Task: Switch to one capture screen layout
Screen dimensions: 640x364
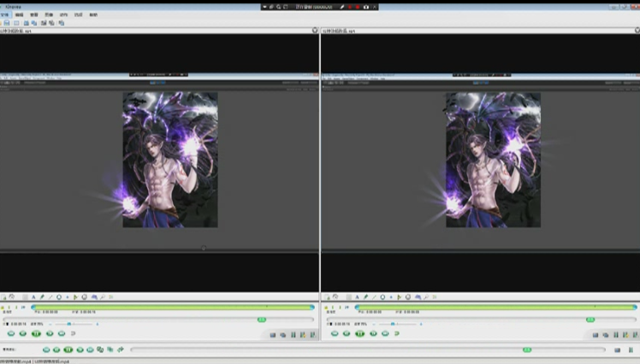Action: pyautogui.click(x=44, y=23)
